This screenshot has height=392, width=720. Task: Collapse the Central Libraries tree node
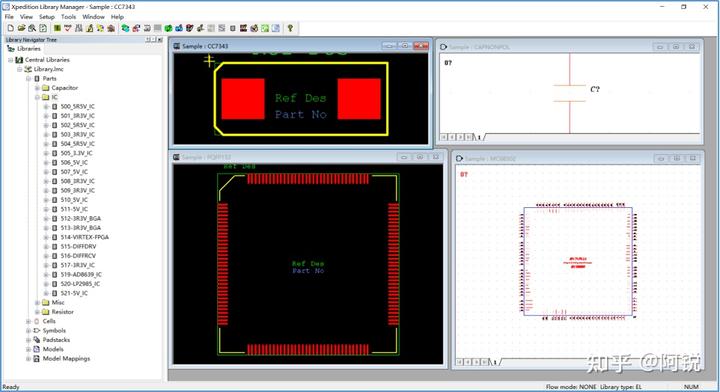11,60
